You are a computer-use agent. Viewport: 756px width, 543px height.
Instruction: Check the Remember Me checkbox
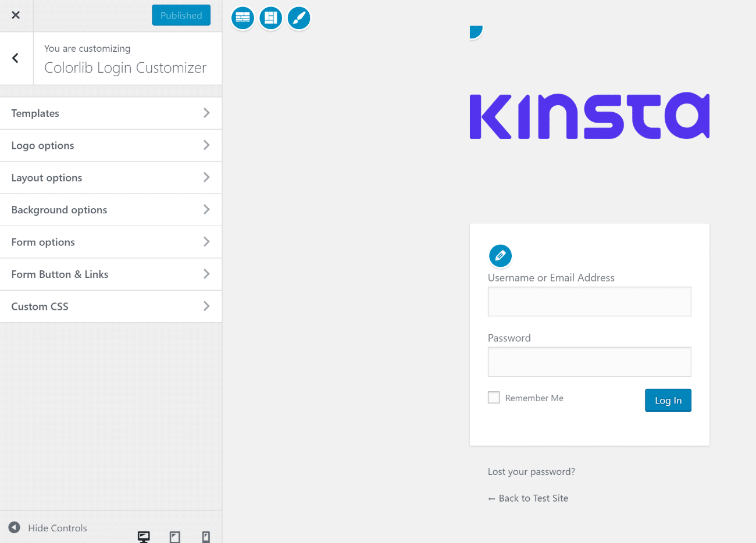(x=494, y=398)
